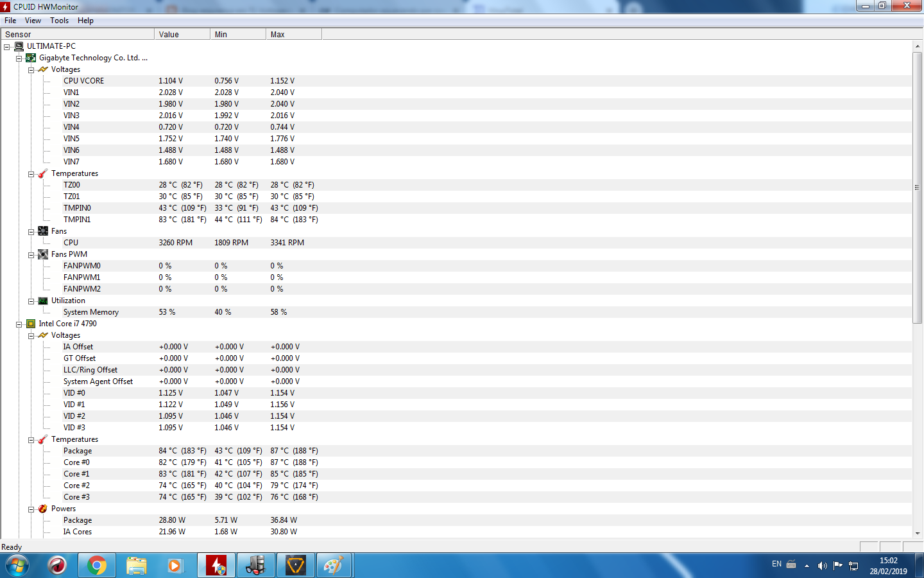Open the yellow shield taskbar app
This screenshot has height=578, width=924.
point(295,566)
